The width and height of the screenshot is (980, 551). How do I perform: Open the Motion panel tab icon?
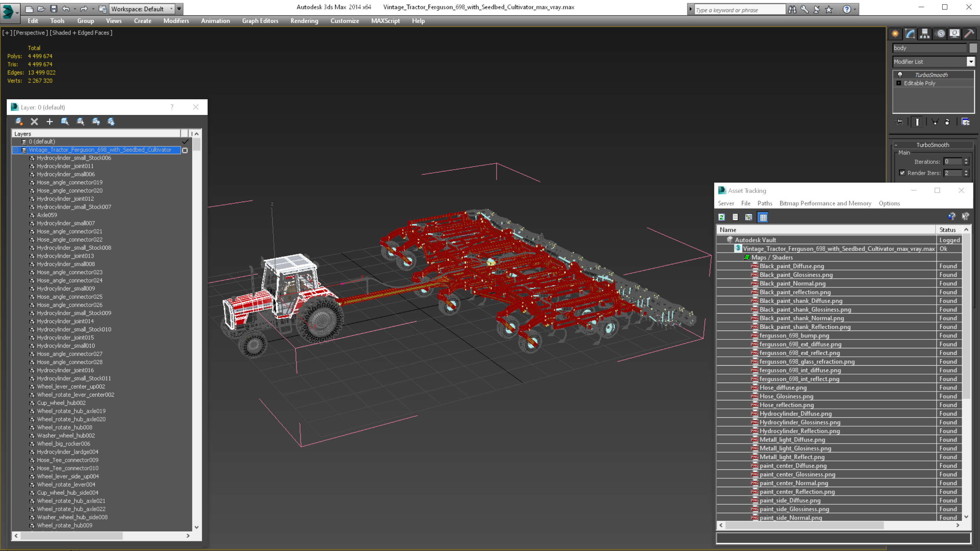point(940,34)
